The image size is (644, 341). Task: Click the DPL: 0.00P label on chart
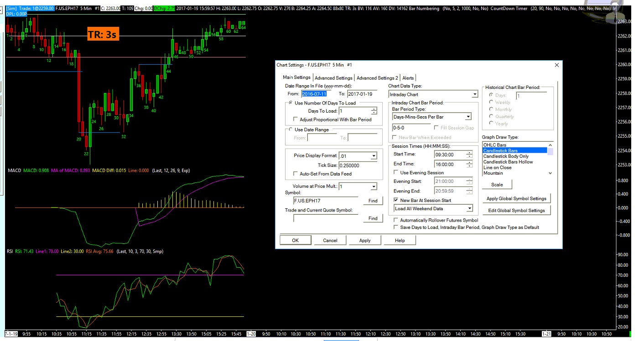coord(17,14)
